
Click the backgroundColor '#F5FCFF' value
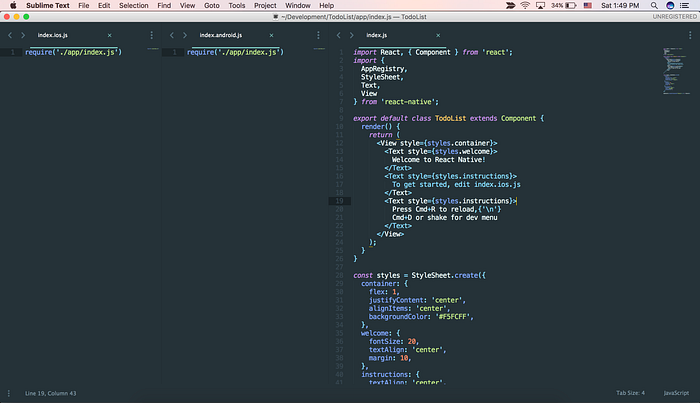(x=453, y=317)
